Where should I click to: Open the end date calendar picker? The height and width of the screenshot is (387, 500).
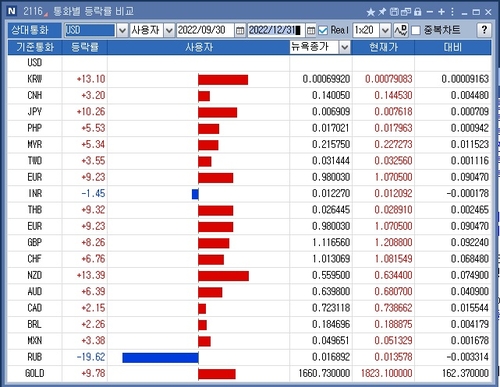pos(311,31)
